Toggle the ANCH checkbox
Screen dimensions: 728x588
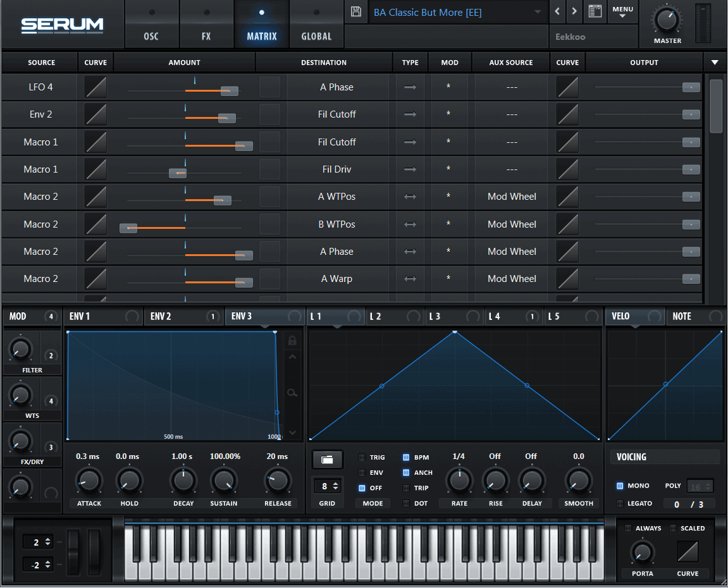(406, 473)
